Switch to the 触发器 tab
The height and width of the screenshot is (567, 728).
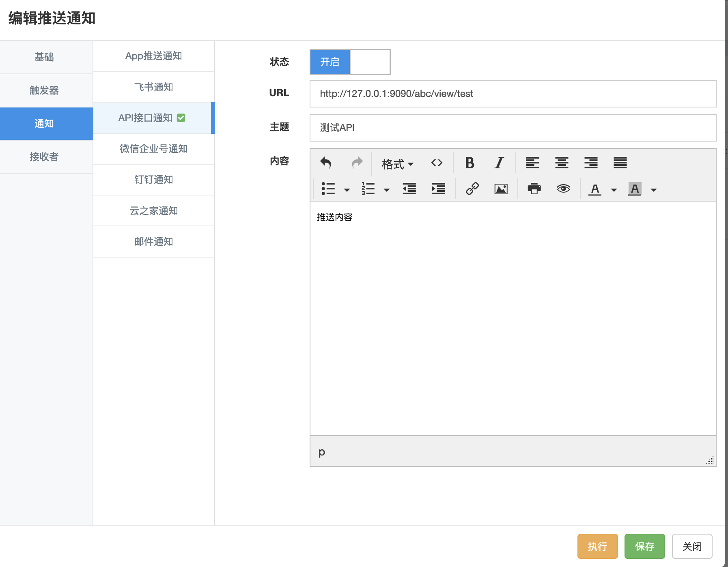pyautogui.click(x=44, y=90)
